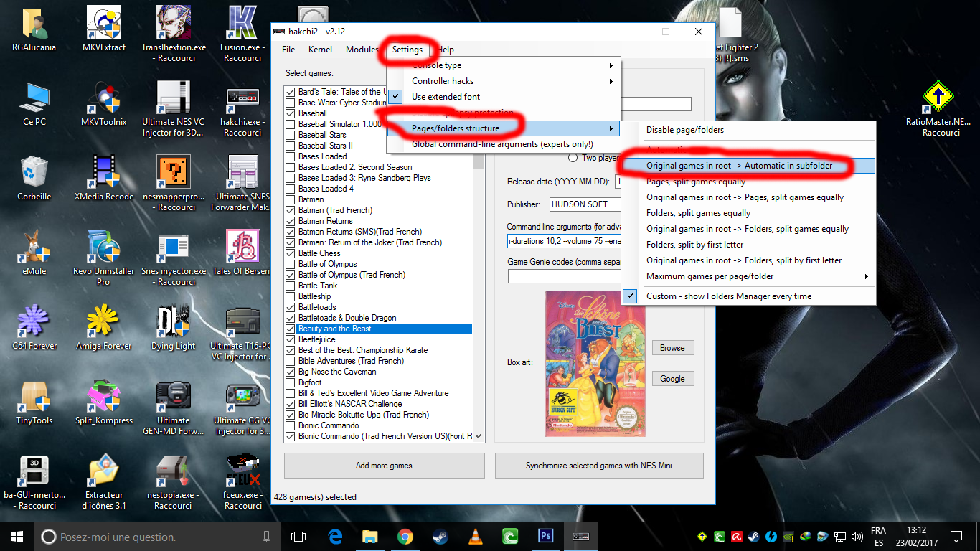This screenshot has height=551, width=980.
Task: Open VLC media player from taskbar
Action: pyautogui.click(x=475, y=536)
